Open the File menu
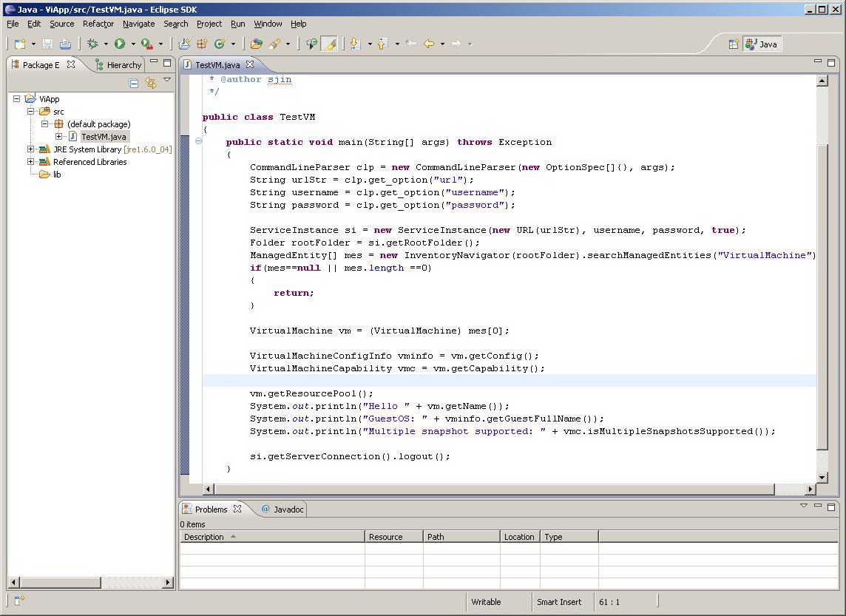Screen dimensions: 846x616 tap(13, 24)
